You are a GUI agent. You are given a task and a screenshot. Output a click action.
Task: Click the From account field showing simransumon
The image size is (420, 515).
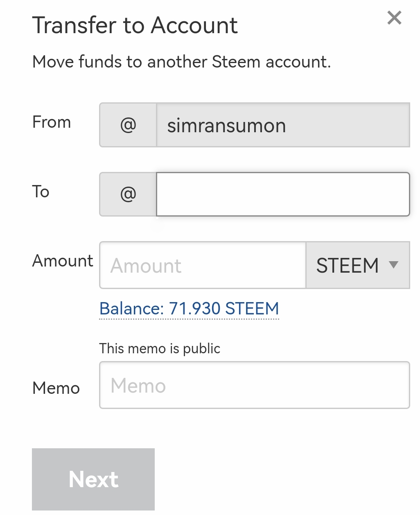282,125
